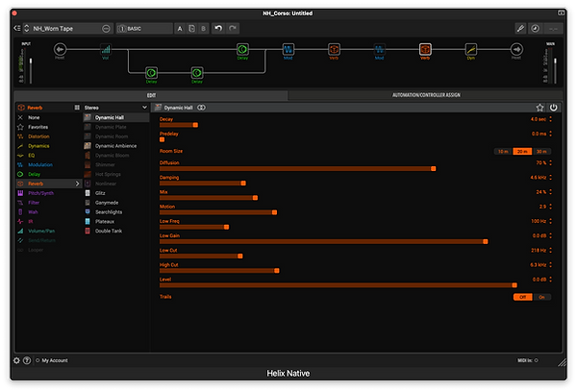Select the Searchlights reverb model
The width and height of the screenshot is (577, 392).
point(116,212)
